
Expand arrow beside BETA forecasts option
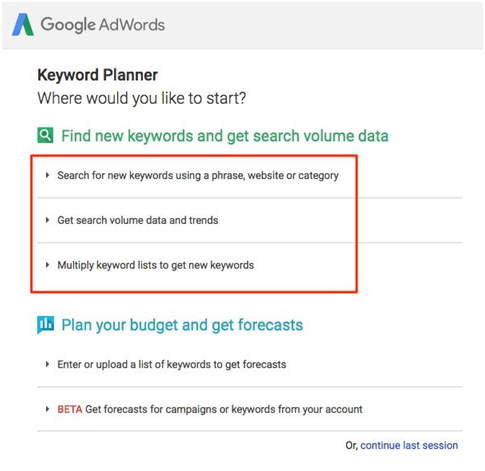pos(47,409)
